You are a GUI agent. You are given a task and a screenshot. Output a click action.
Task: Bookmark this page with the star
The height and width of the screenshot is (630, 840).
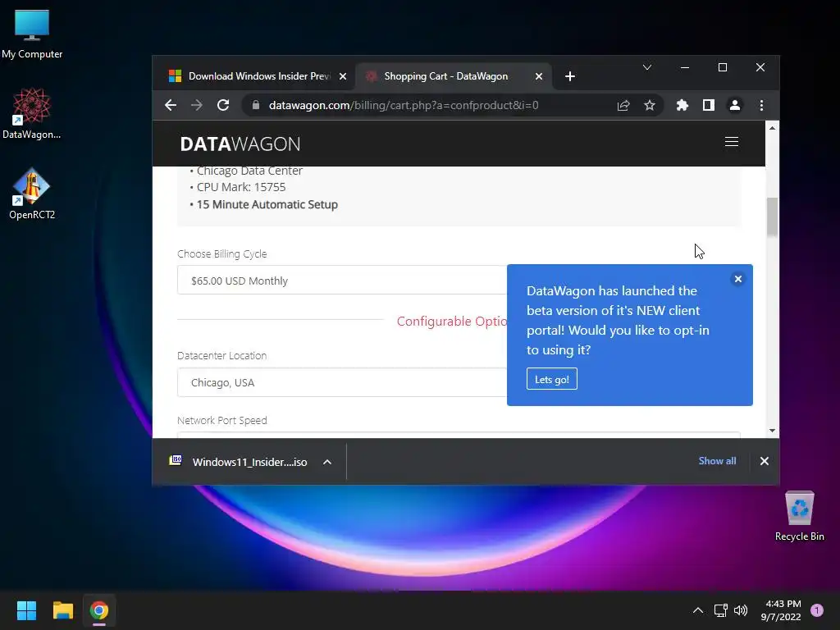[x=650, y=106]
